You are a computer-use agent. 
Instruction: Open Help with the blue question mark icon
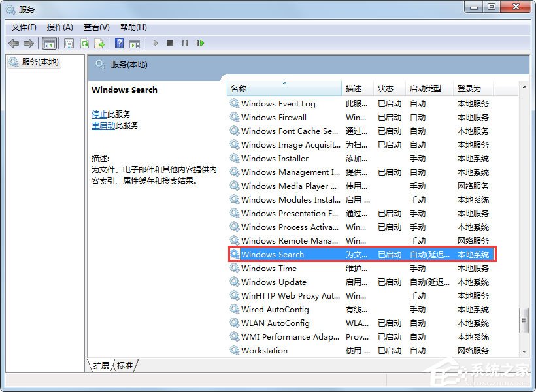tap(120, 43)
